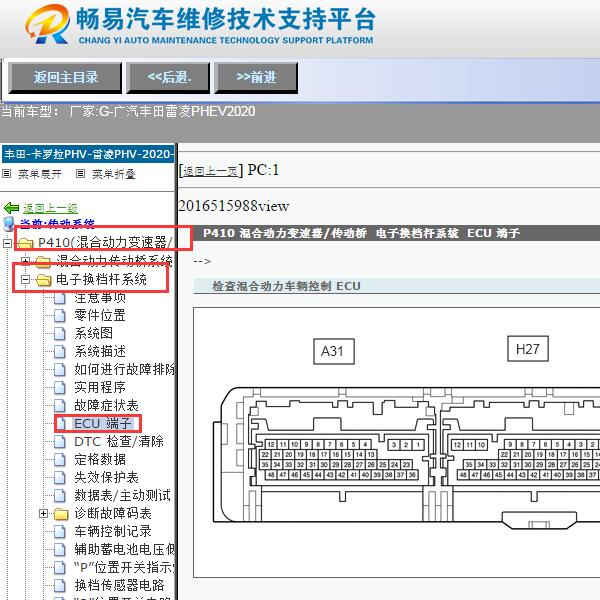Open the 返回上一页 link
600x600 pixels.
click(210, 171)
